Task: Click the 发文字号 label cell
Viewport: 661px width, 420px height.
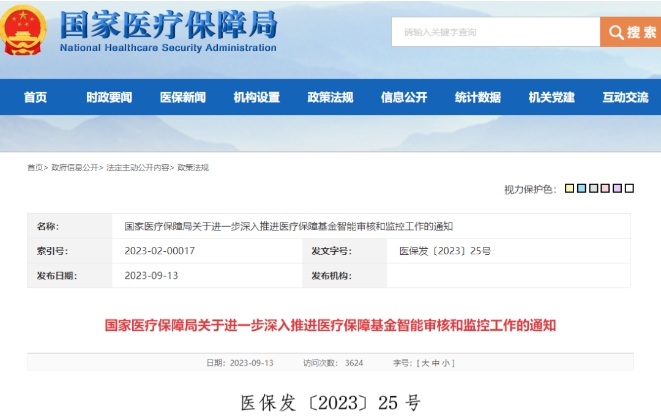Action: 344,251
